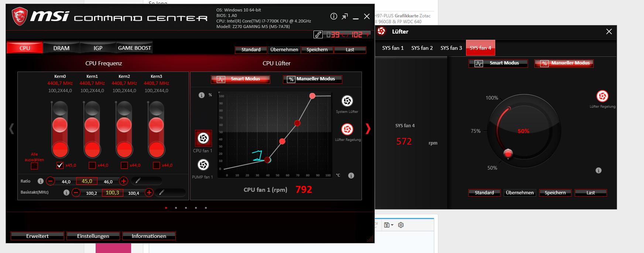Click the MSI dragon shield logo
This screenshot has width=644, height=253.
point(20,17)
